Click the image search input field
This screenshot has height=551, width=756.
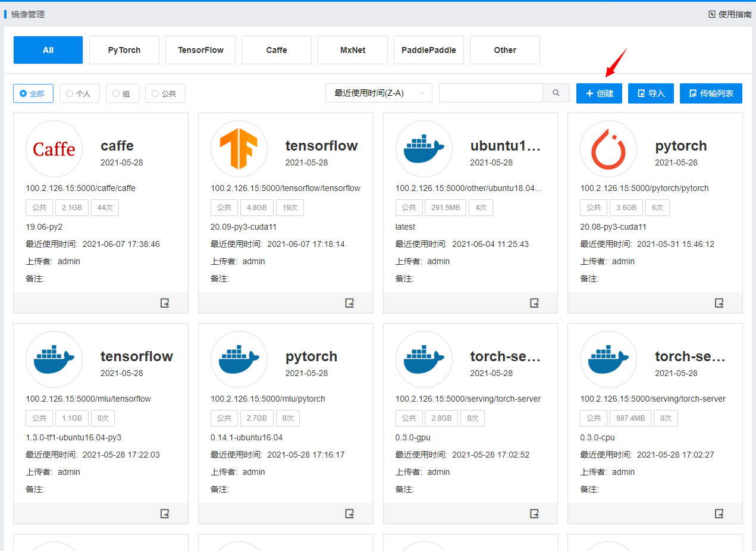pyautogui.click(x=490, y=93)
